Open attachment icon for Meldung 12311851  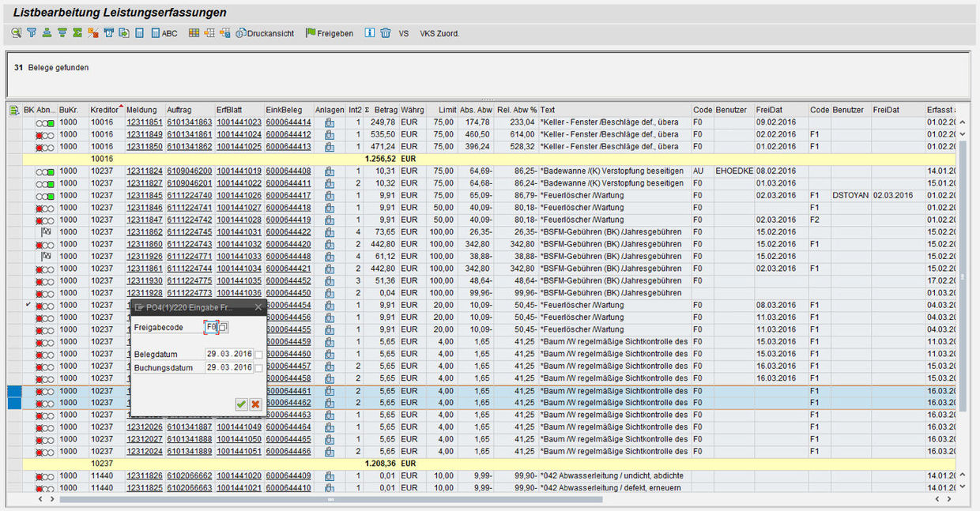tap(329, 122)
